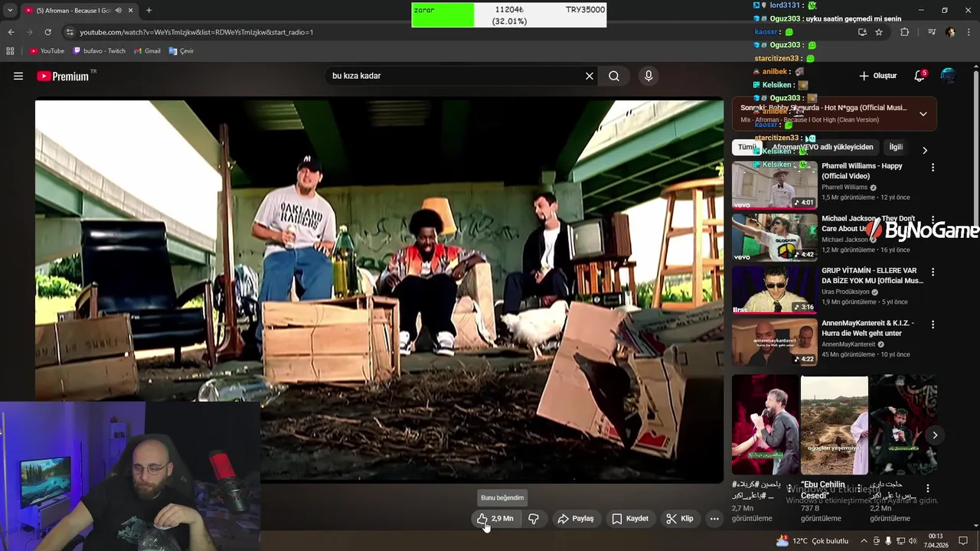Select AfromanVEVO adlı yükleyiciden chip
Viewport: 980px width, 551px height.
tap(822, 147)
